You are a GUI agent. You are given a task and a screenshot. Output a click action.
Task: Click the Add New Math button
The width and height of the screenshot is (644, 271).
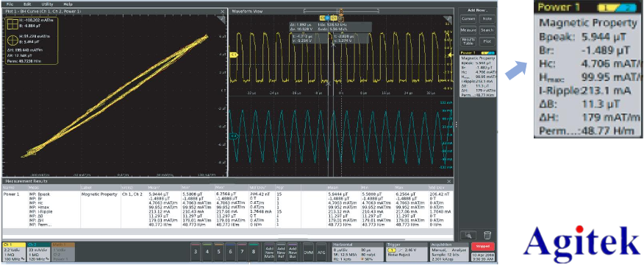pyautogui.click(x=269, y=252)
